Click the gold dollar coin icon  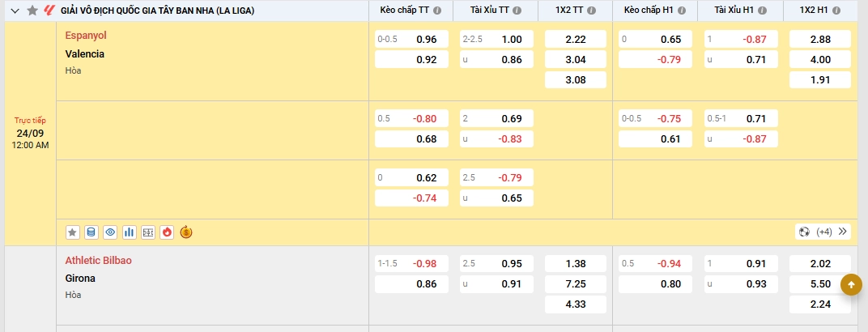coord(186,232)
